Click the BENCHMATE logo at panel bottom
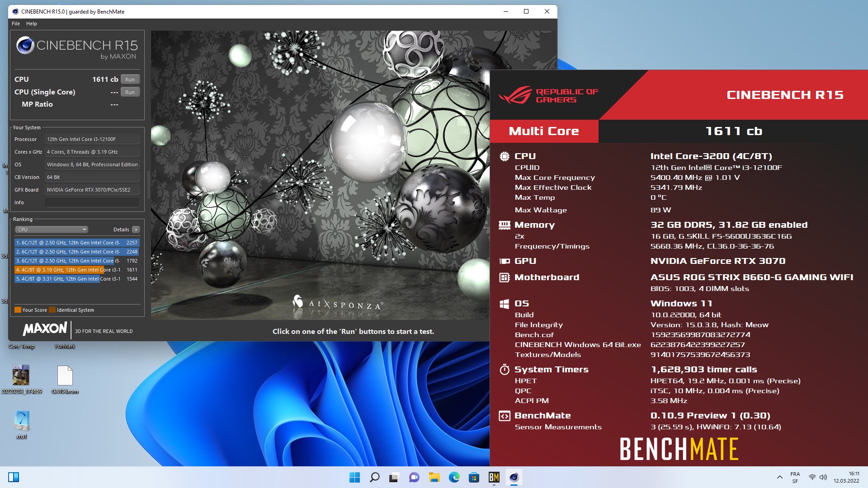The image size is (868, 488). pyautogui.click(x=679, y=449)
